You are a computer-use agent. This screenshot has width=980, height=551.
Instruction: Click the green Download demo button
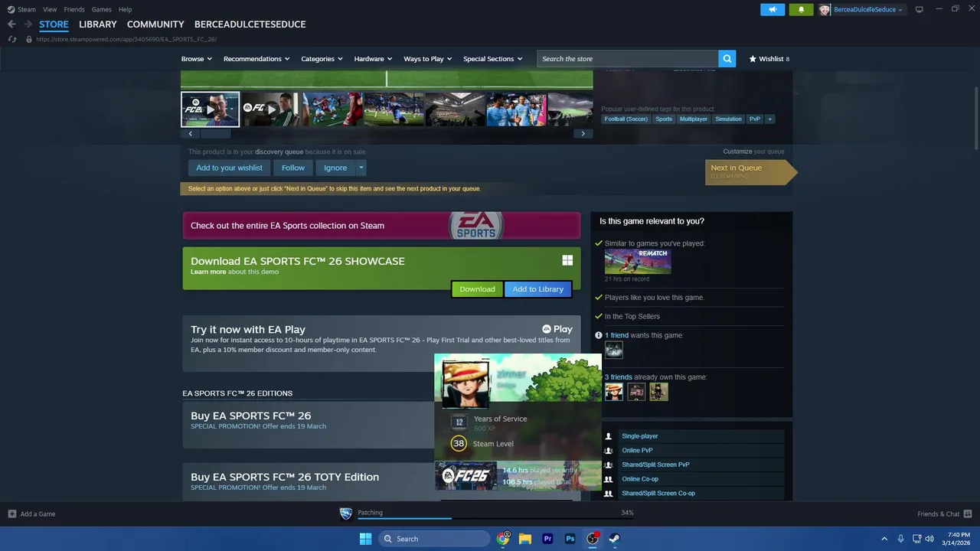(x=477, y=289)
